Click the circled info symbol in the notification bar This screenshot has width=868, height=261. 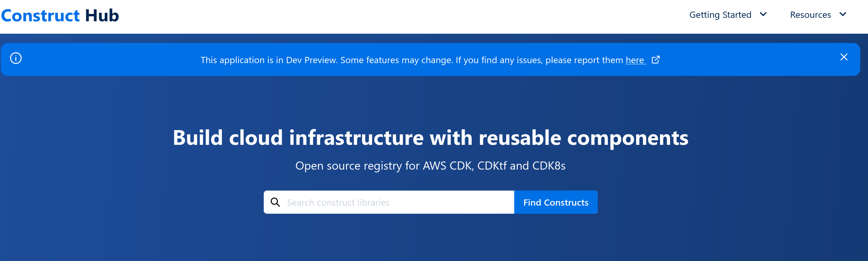[x=16, y=59]
